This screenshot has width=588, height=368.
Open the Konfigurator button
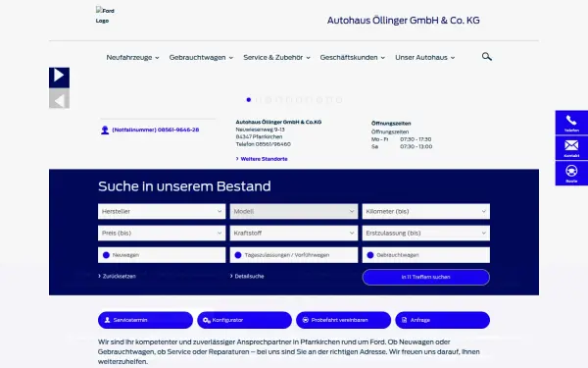244,320
